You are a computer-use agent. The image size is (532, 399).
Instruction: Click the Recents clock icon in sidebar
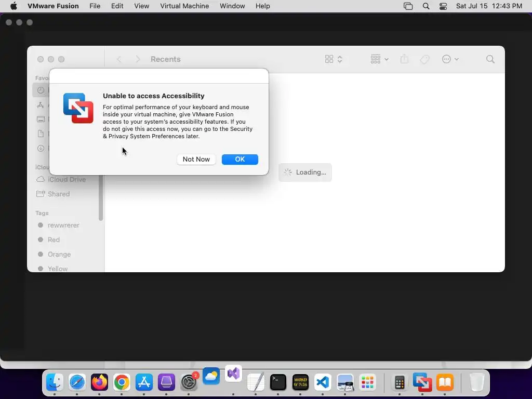click(41, 90)
